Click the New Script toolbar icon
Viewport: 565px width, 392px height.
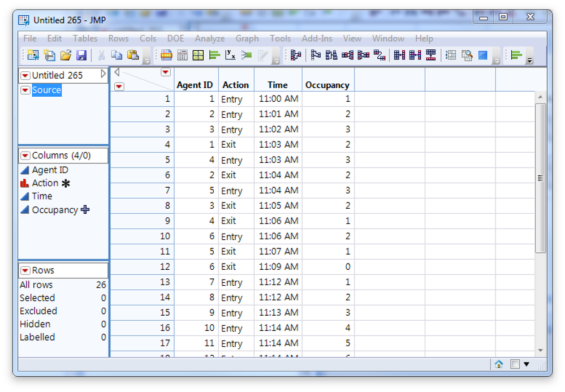pos(49,55)
